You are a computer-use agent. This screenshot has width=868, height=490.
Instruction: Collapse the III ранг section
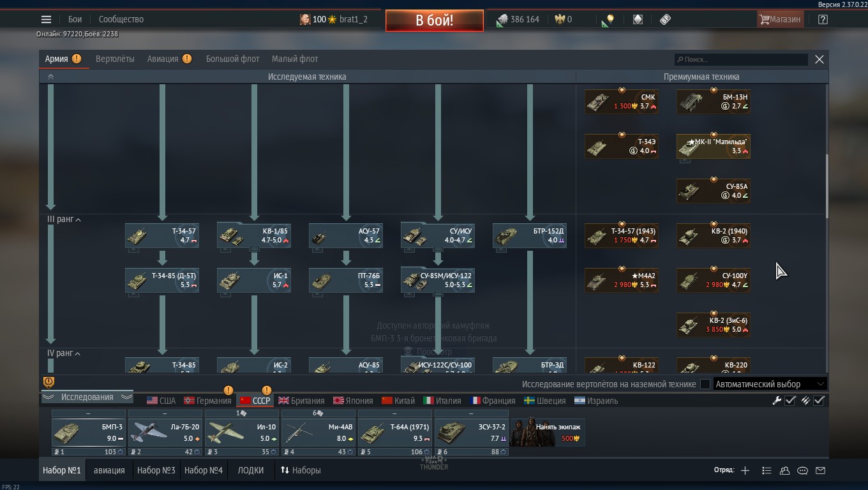[x=79, y=219]
